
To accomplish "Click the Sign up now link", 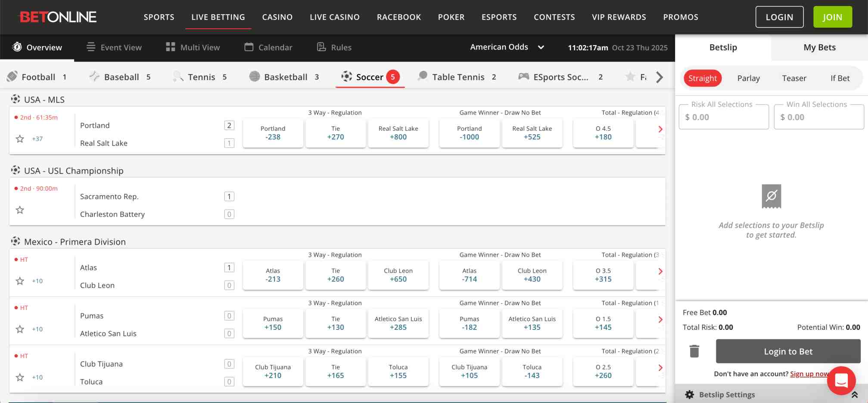I will [x=809, y=374].
